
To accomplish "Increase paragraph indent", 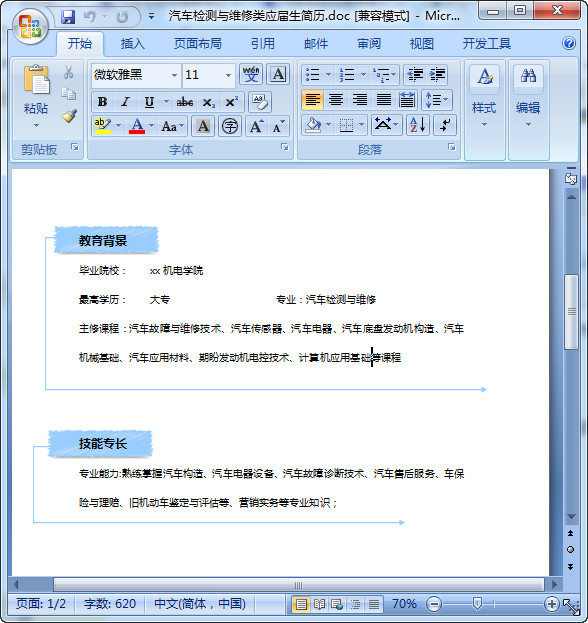I will tap(437, 74).
